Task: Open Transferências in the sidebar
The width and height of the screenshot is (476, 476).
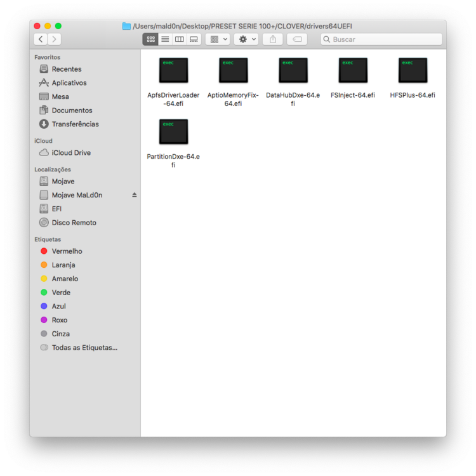Action: click(x=75, y=124)
